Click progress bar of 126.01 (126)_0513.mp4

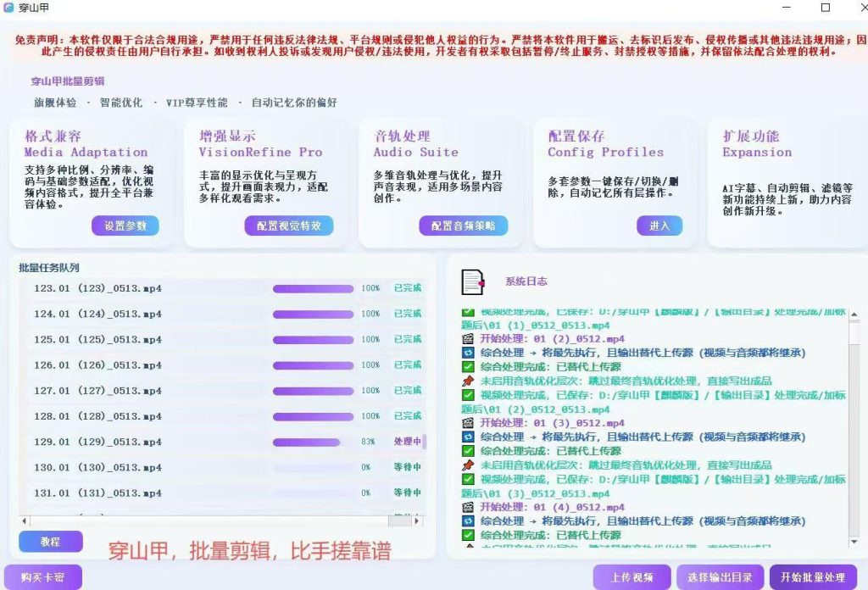tap(313, 365)
